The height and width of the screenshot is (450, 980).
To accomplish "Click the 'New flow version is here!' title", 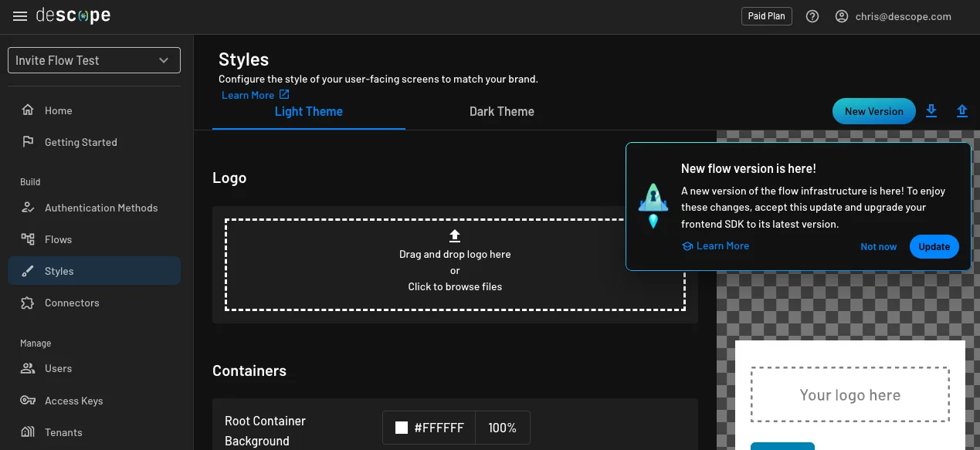I will pos(748,168).
